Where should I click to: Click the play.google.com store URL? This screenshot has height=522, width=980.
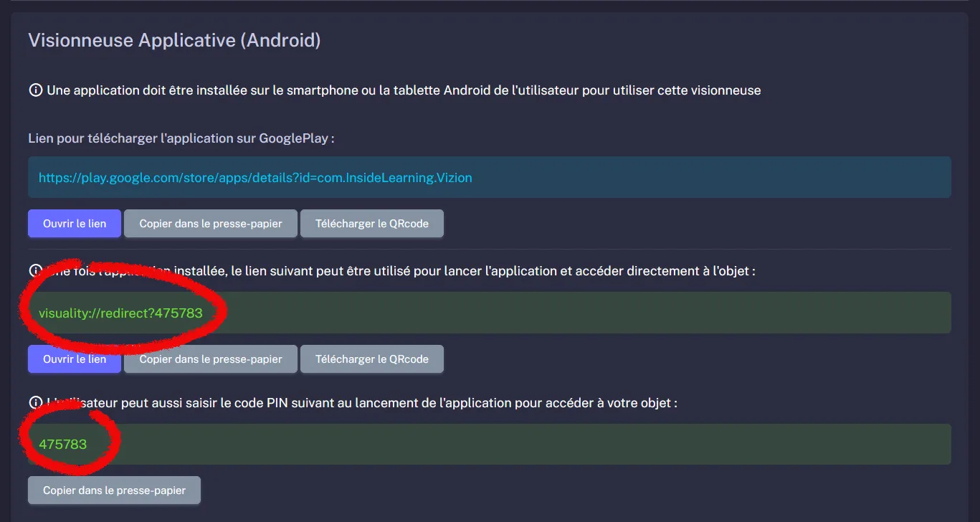254,177
